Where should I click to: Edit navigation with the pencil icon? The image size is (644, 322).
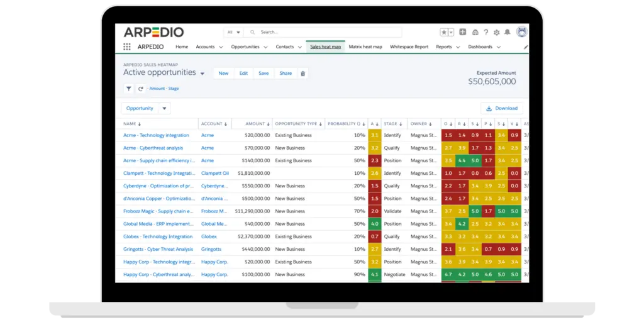[x=526, y=47]
